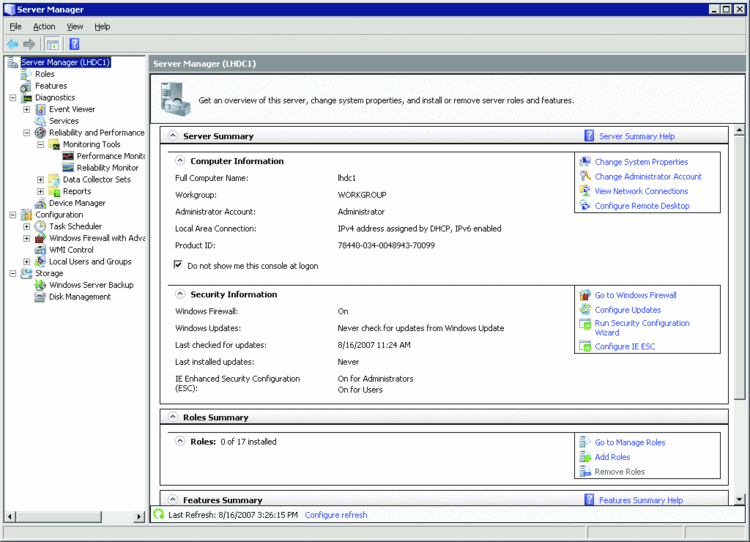The height and width of the screenshot is (542, 750).
Task: Click the Back arrow toolbar icon
Action: click(12, 45)
